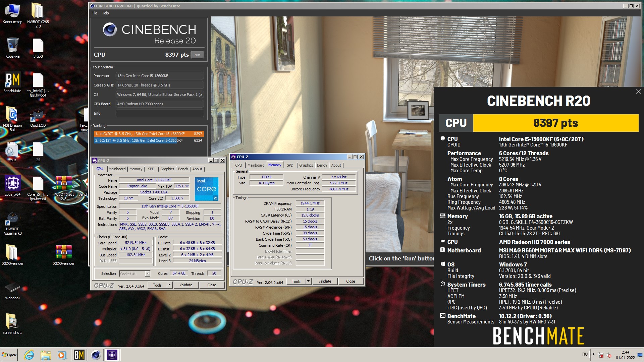The height and width of the screenshot is (362, 644).
Task: Open Cinebench File menu
Action: [x=94, y=13]
